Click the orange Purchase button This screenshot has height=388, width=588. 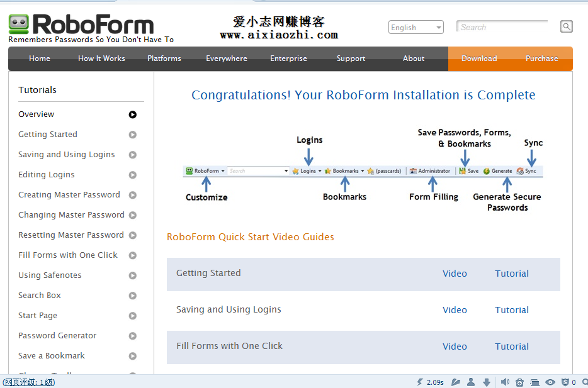point(541,58)
